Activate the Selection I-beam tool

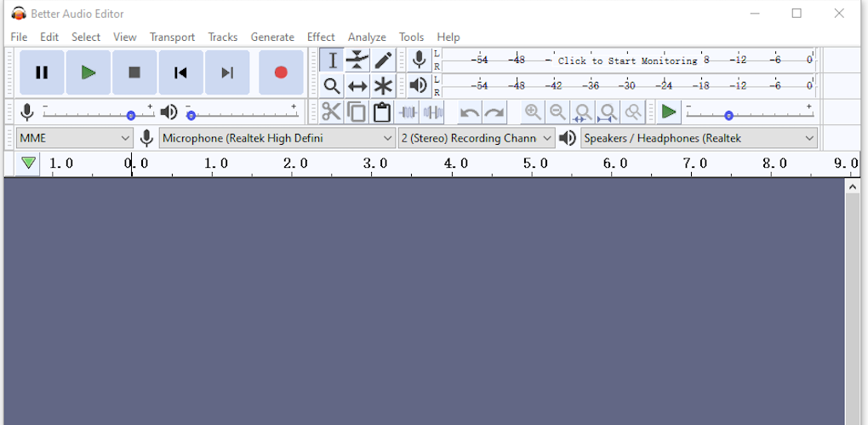coord(332,60)
